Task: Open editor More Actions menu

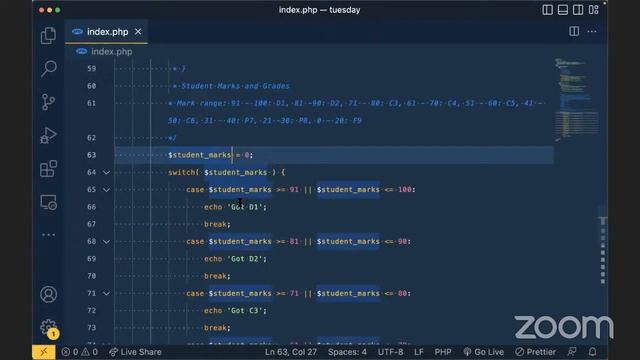Action: tap(592, 31)
